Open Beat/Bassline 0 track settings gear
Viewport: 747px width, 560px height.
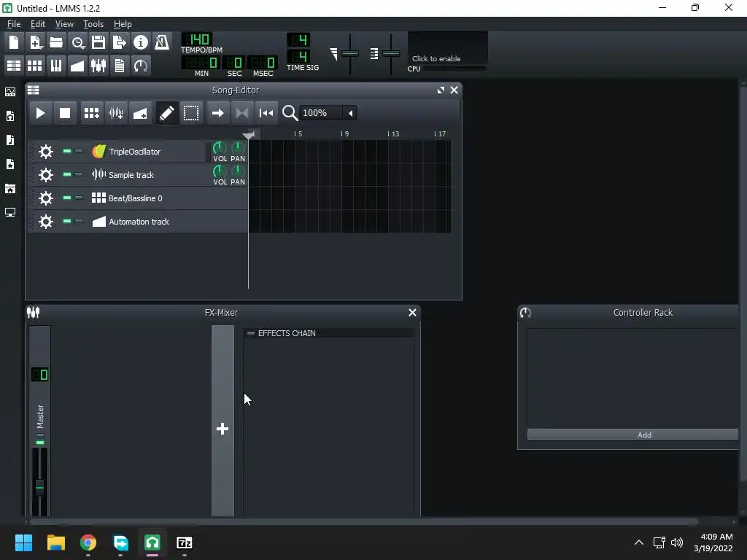(46, 198)
